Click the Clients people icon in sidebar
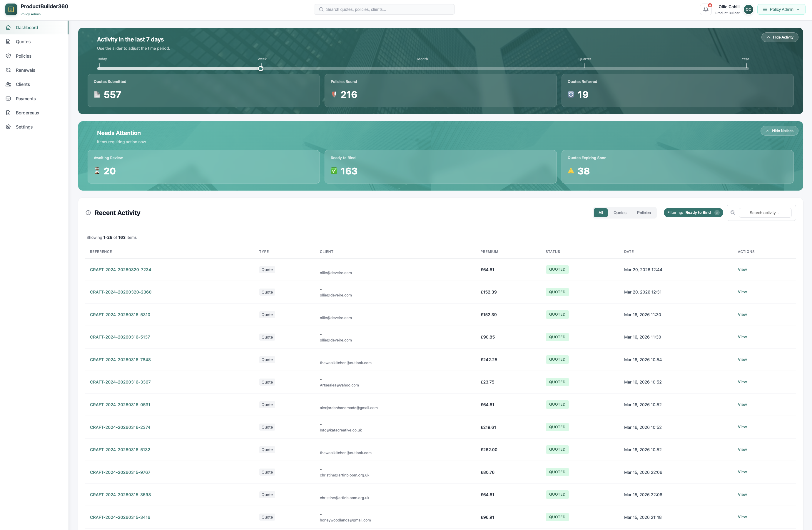Image resolution: width=812 pixels, height=530 pixels. coord(8,84)
